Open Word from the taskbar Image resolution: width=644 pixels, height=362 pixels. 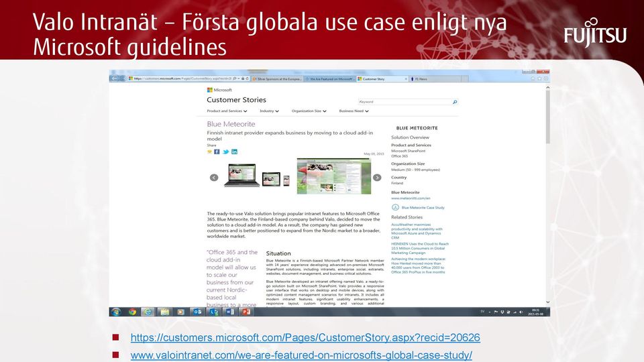click(x=230, y=312)
